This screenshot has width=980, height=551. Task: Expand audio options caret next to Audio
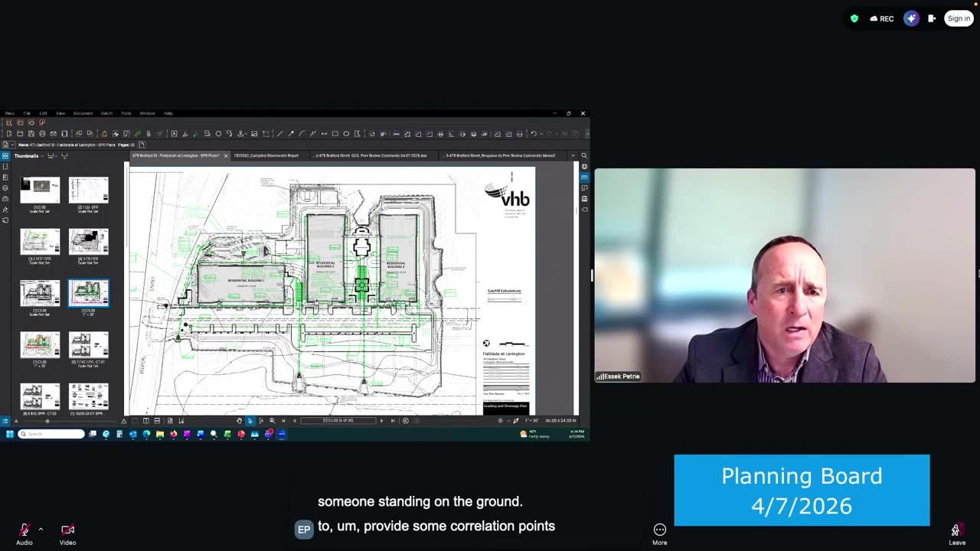point(41,529)
